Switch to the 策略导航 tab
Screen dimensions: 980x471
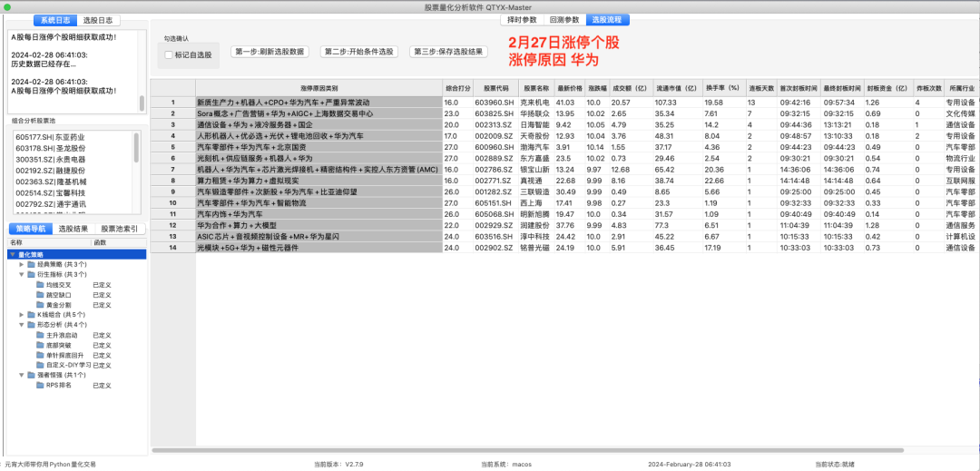(x=31, y=230)
